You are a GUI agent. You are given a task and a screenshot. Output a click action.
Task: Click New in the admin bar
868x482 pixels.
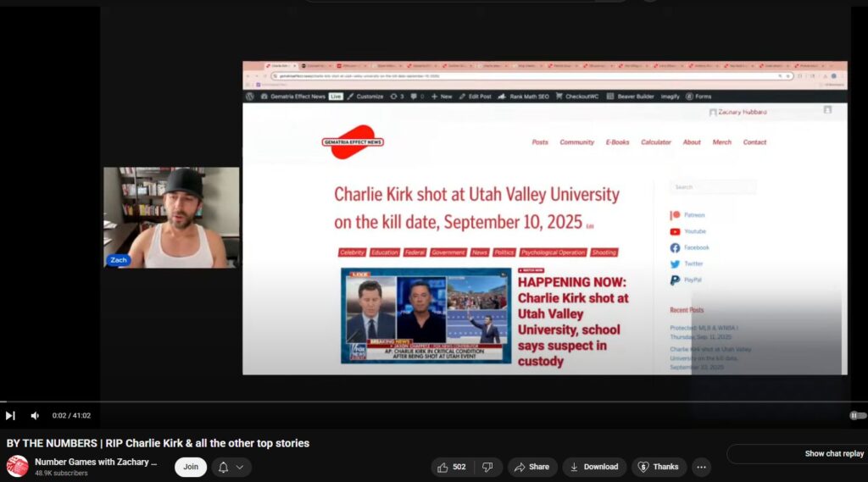coord(441,97)
